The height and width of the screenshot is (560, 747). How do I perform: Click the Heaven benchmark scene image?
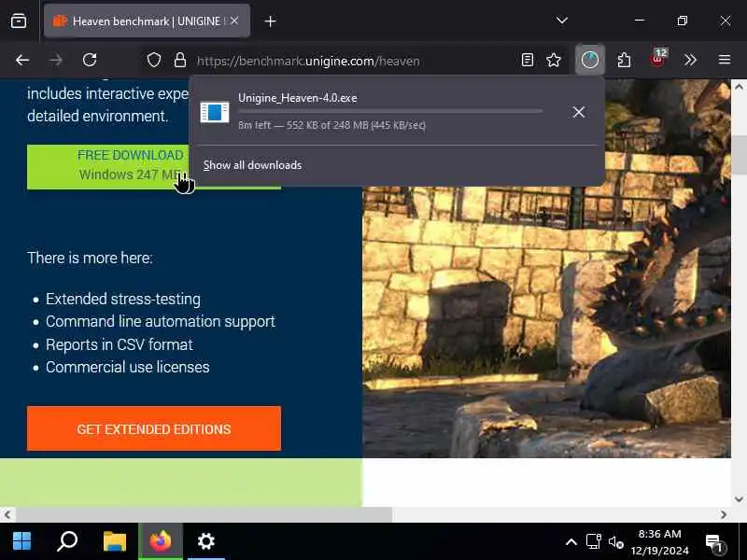click(x=546, y=321)
